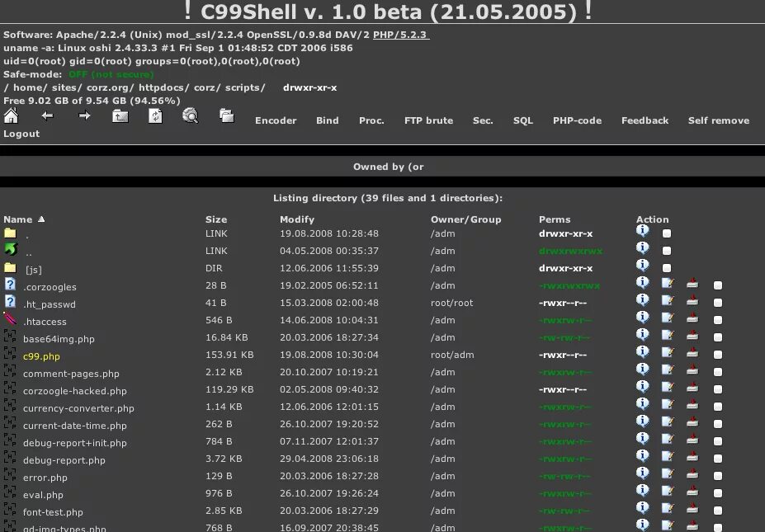
Task: Open the PHP/5.2.3 info link
Action: [x=401, y=35]
